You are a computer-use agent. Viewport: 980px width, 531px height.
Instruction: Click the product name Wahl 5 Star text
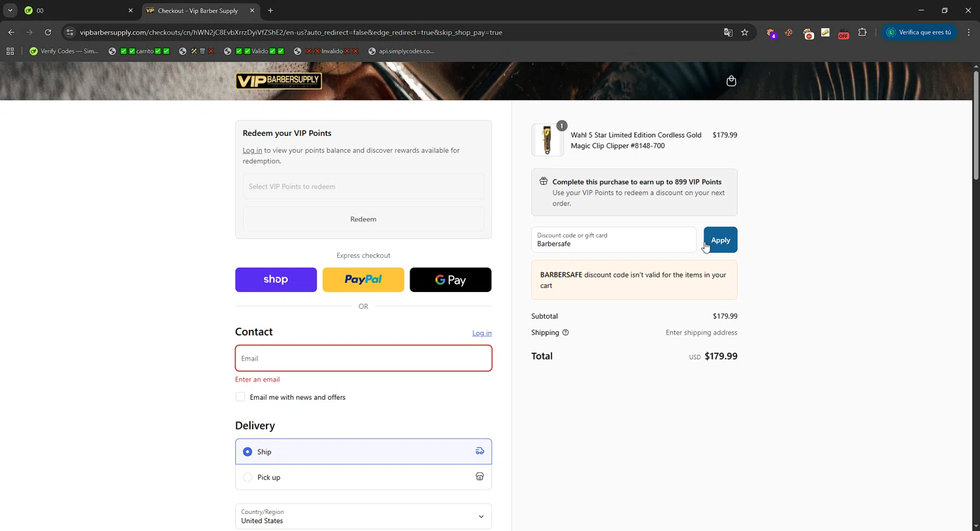click(636, 140)
